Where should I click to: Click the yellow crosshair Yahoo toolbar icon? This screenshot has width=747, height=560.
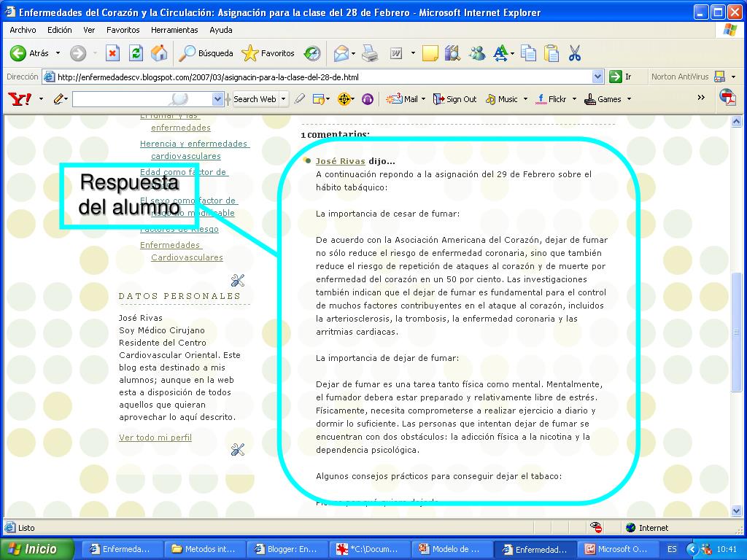(x=344, y=99)
